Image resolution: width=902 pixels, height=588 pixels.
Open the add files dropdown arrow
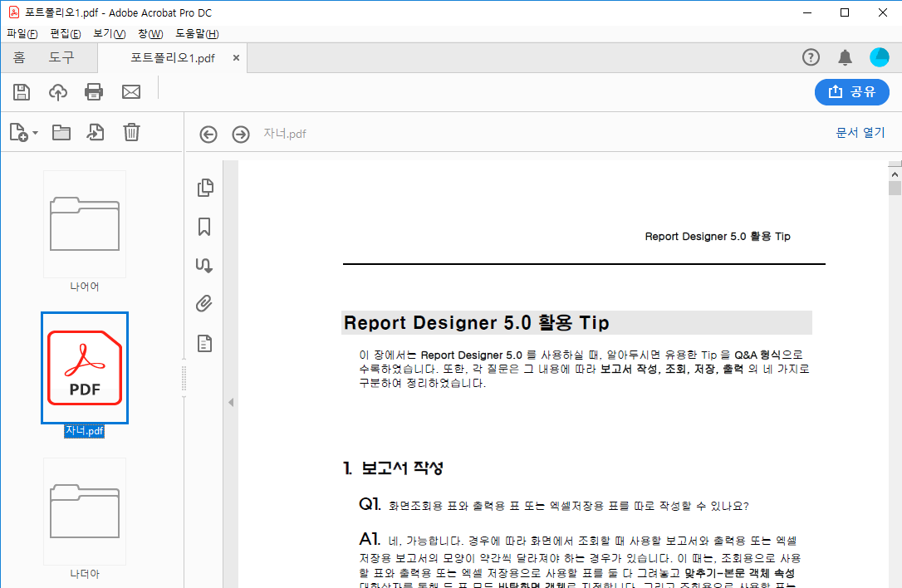click(x=35, y=133)
